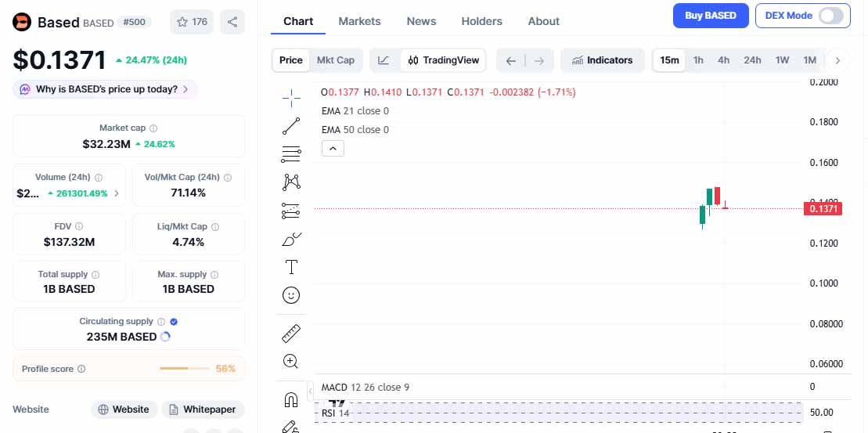Select the crosshair cursor tool
868x433 pixels.
[x=291, y=98]
